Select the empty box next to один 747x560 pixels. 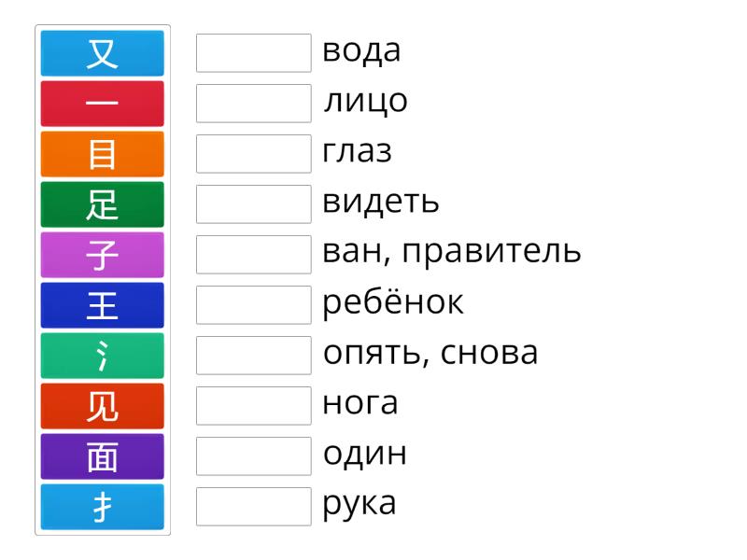(x=253, y=456)
